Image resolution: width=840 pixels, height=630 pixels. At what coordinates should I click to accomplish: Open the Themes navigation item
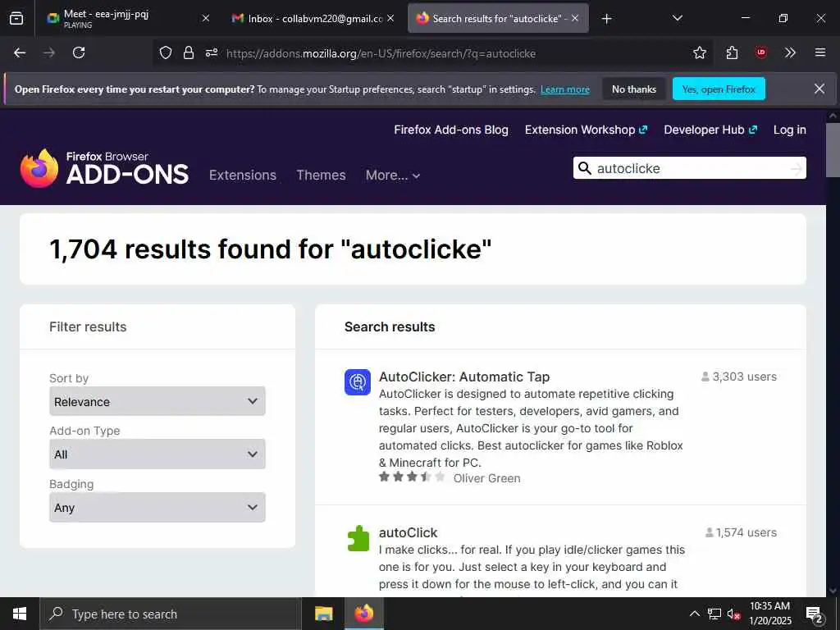321,176
